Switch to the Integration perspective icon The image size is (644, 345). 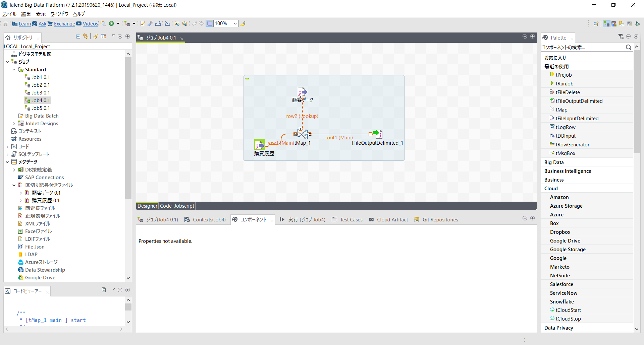tap(606, 24)
